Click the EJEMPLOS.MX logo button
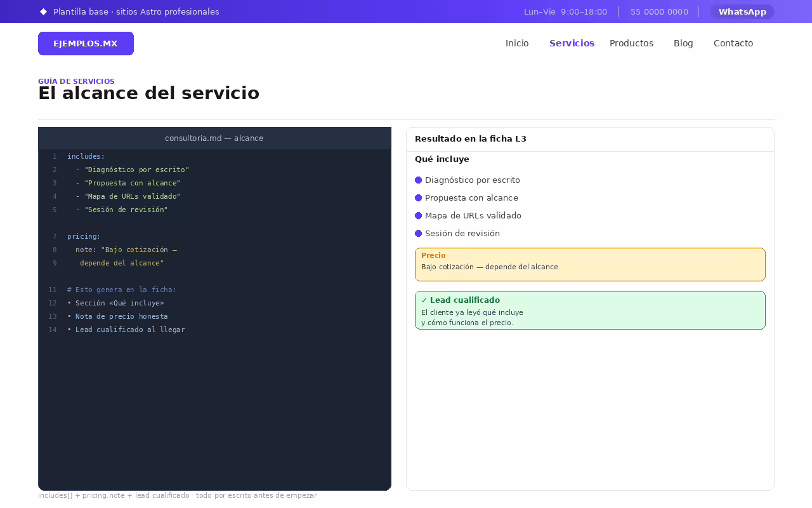 [86, 43]
